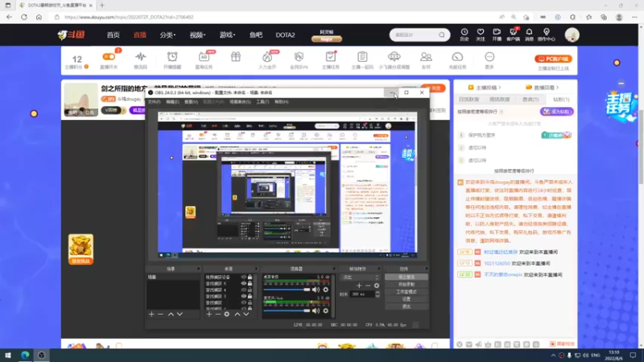Open history clock icon in Douyu header
Image resolution: width=644 pixels, height=362 pixels.
point(464,32)
